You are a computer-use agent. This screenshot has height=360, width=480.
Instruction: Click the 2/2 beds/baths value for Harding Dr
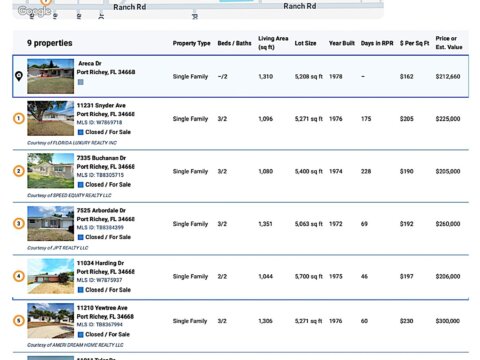(222, 276)
